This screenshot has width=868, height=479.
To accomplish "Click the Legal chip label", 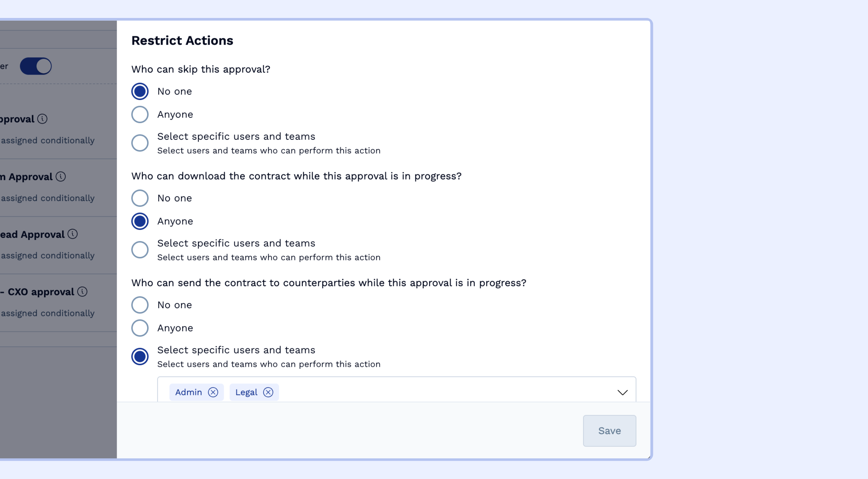I will 246,392.
